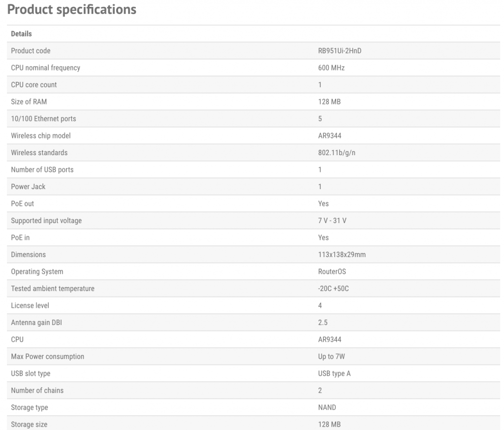
Task: Click the Number of USB ports label
Action: click(x=42, y=170)
